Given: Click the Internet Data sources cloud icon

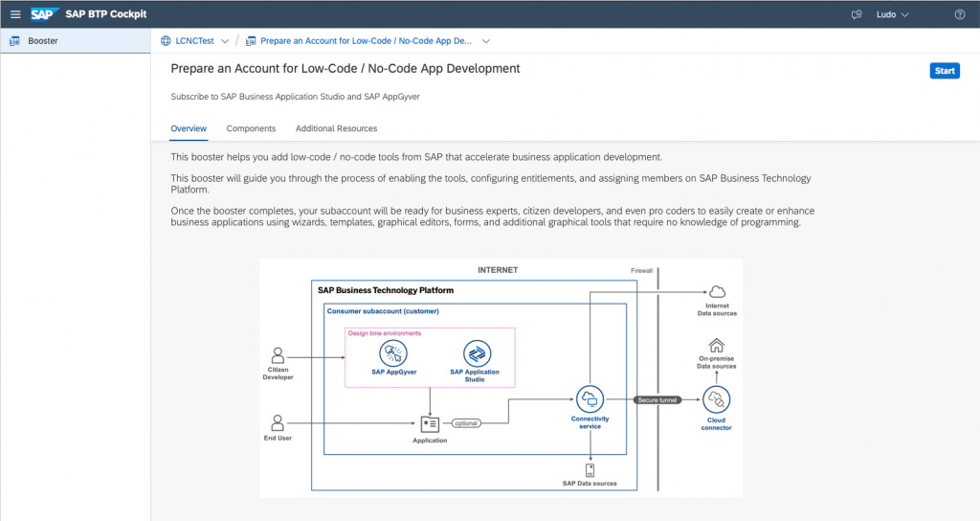Looking at the screenshot, I should [x=717, y=292].
